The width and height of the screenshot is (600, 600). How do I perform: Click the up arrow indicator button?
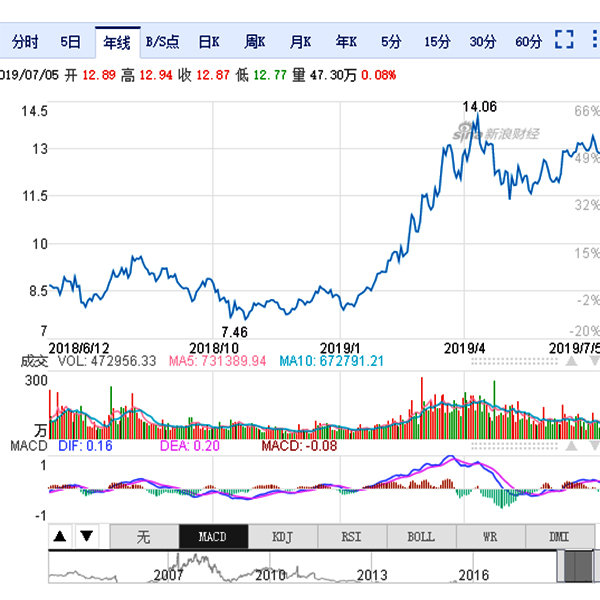pos(60,536)
